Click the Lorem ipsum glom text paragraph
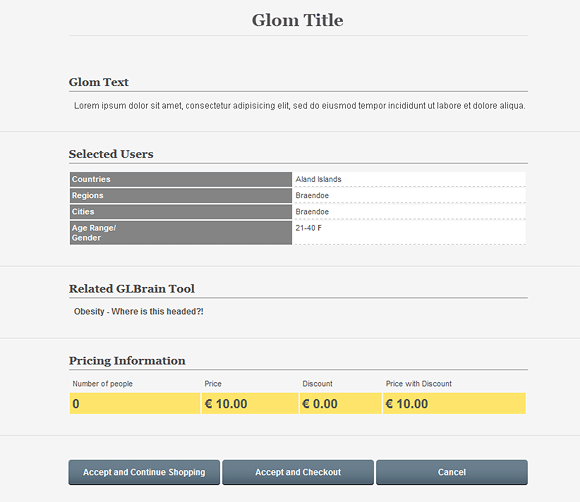Image resolution: width=580 pixels, height=502 pixels. tap(300, 106)
